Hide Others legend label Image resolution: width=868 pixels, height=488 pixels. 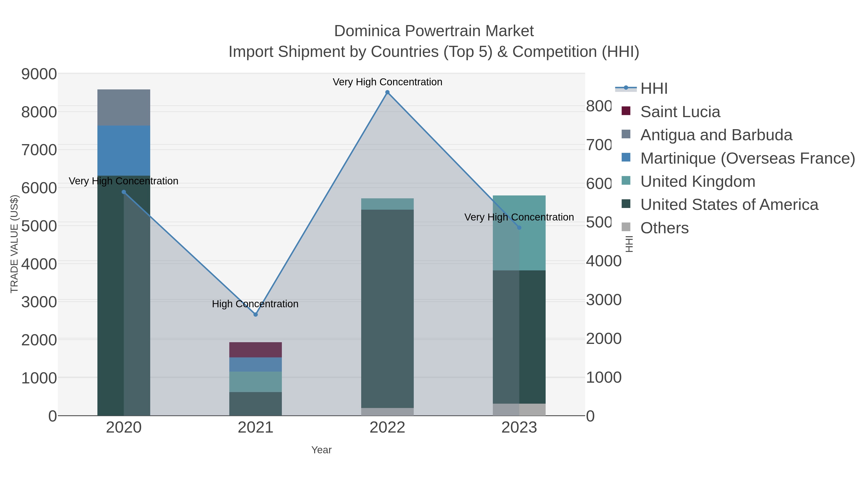point(665,228)
